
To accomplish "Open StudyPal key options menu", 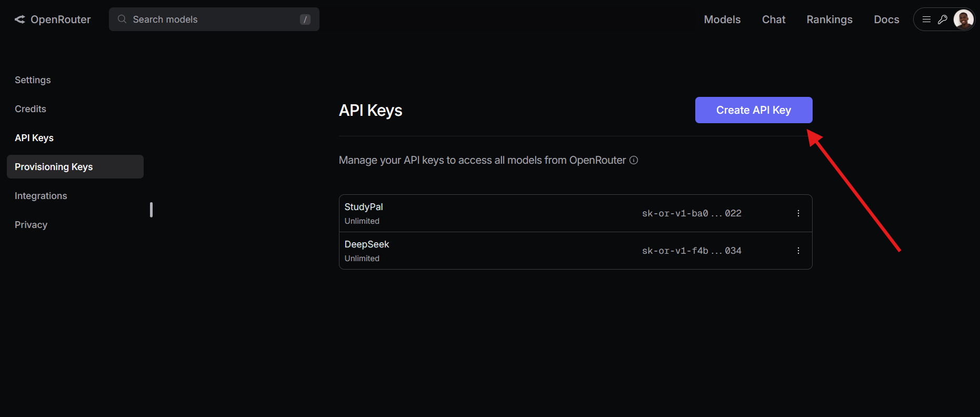I will pos(798,213).
